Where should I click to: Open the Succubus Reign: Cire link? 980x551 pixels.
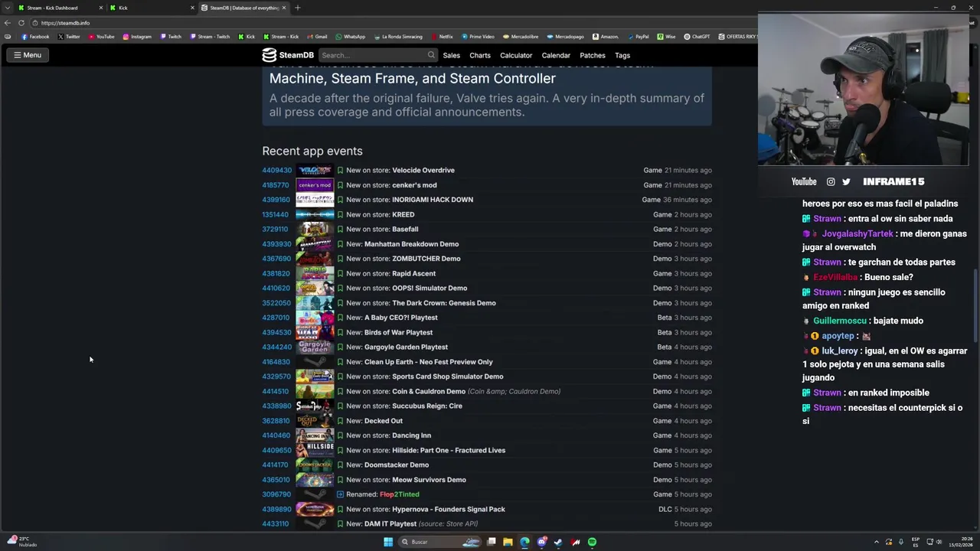(426, 406)
